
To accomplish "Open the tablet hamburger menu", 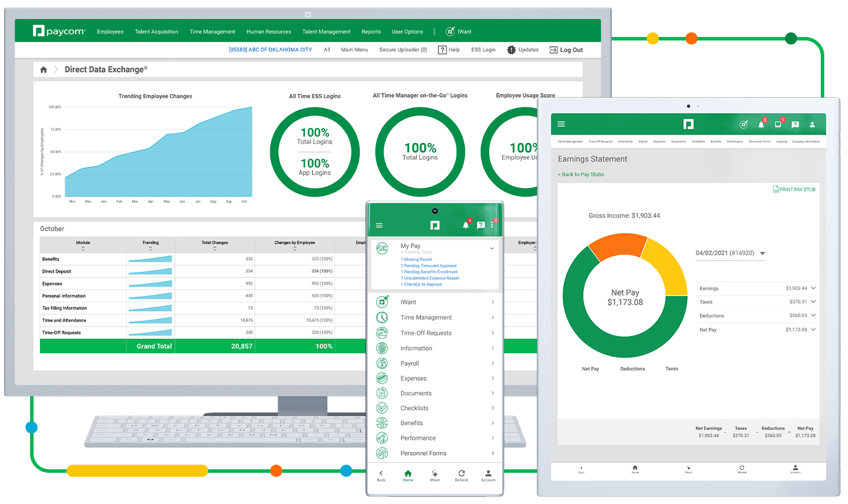I will pyautogui.click(x=561, y=124).
